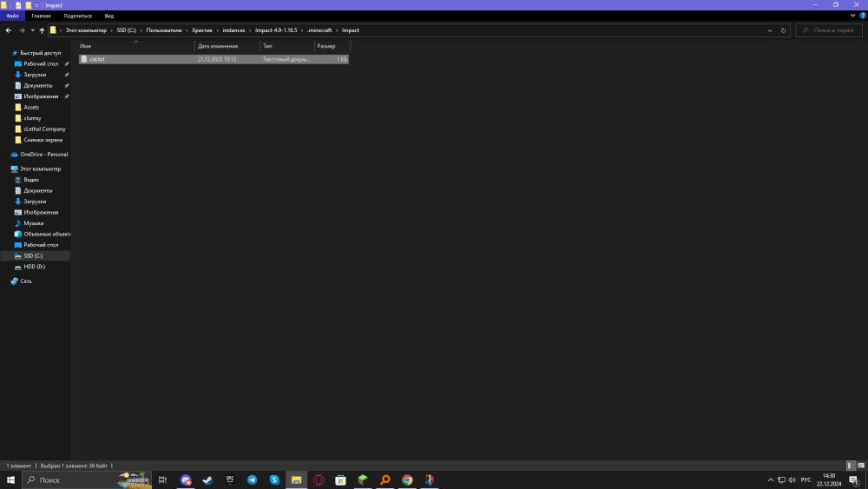868x489 pixels.
Task: Click the Forward navigation arrow
Action: click(23, 30)
